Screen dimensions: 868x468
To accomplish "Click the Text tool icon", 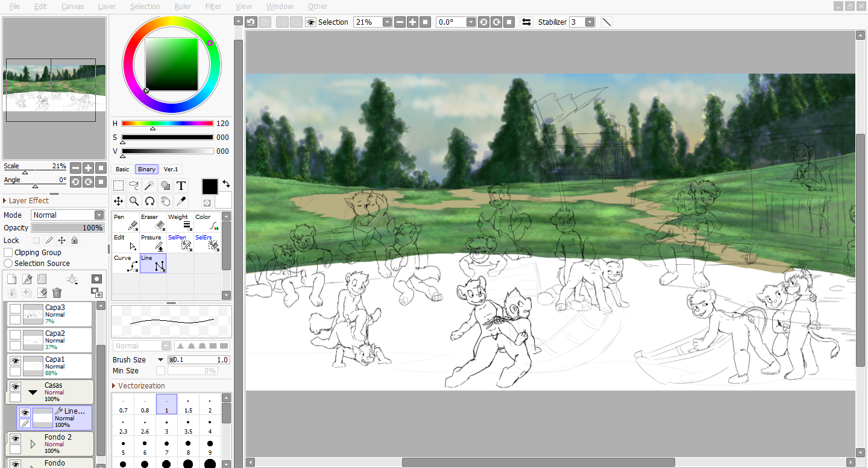I will [x=181, y=186].
